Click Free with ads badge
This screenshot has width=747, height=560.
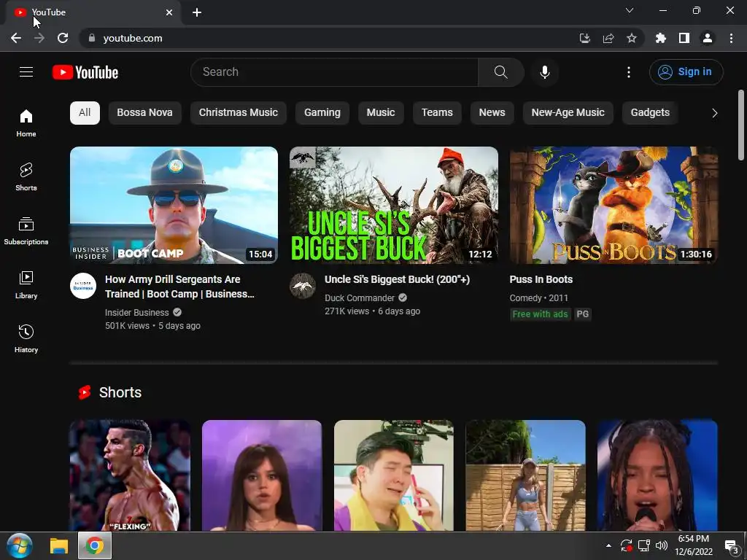[541, 314]
